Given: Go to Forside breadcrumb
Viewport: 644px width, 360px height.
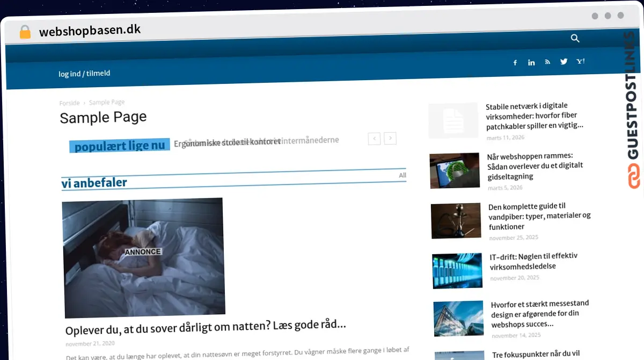Looking at the screenshot, I should pyautogui.click(x=69, y=103).
